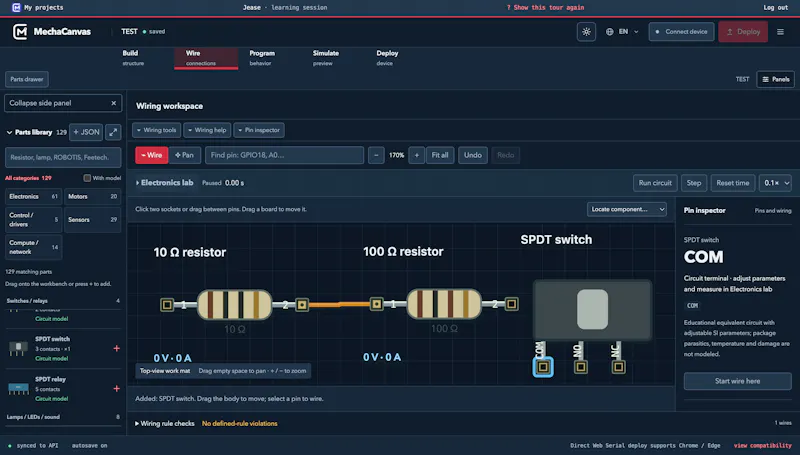Select the NC pin on SPDT switch

coord(618,367)
